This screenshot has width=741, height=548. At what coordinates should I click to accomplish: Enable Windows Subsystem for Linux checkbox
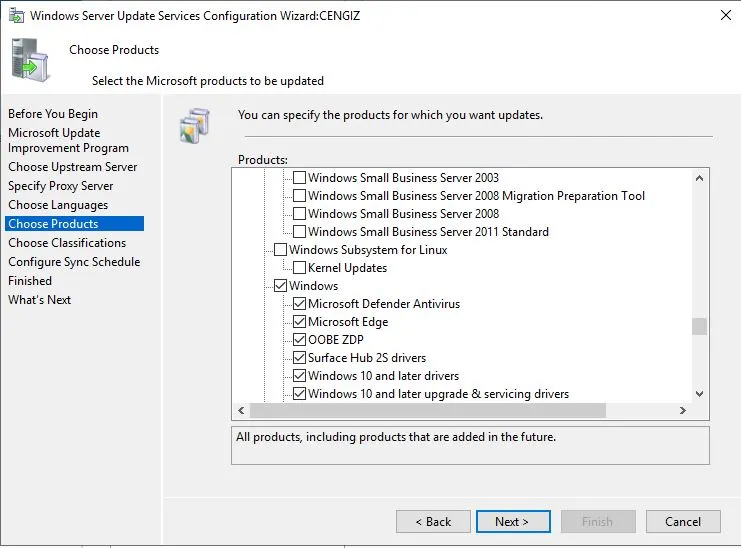pyautogui.click(x=281, y=250)
